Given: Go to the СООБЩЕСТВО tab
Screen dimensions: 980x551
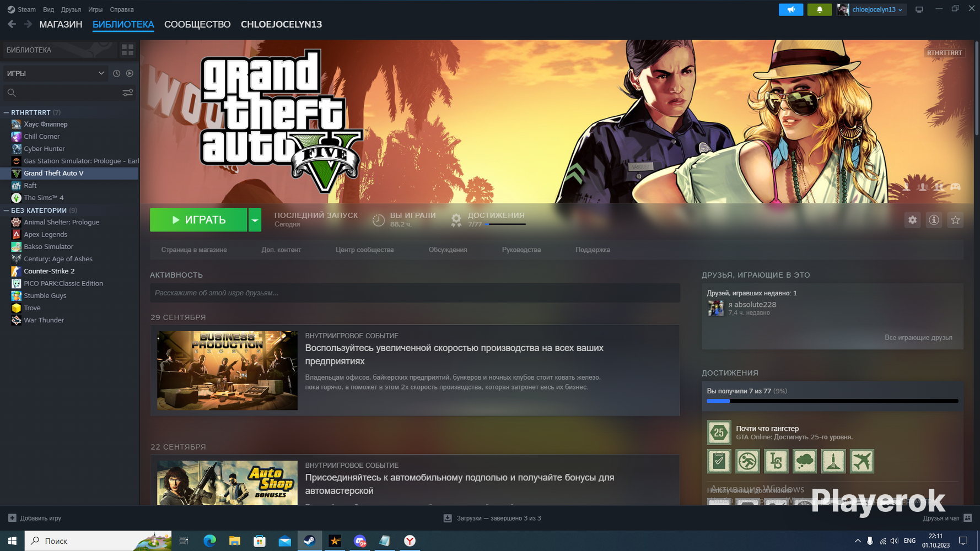Looking at the screenshot, I should (197, 24).
